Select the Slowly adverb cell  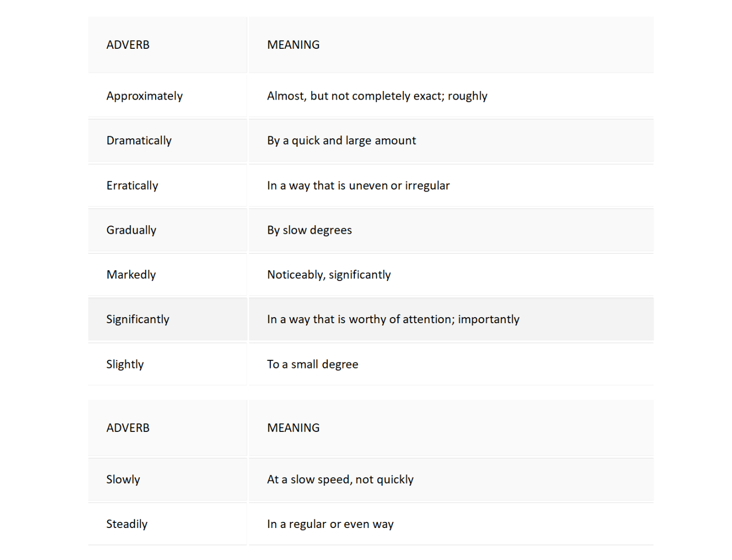123,480
